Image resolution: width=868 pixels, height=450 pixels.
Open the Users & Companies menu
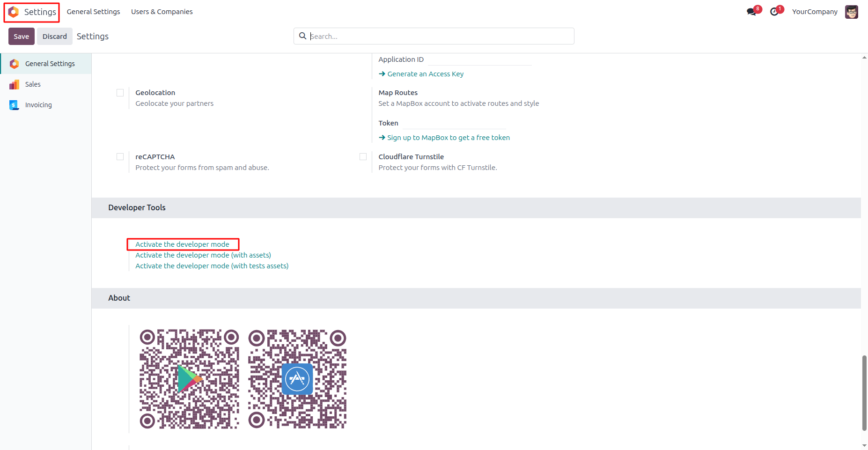162,12
